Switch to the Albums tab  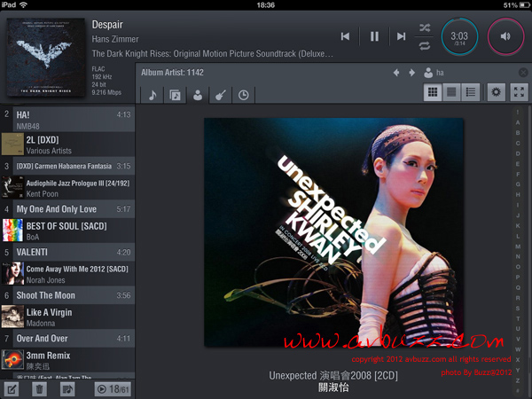click(x=175, y=94)
